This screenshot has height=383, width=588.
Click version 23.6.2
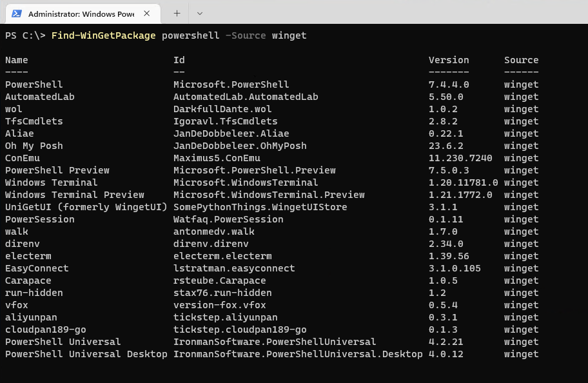click(x=446, y=146)
